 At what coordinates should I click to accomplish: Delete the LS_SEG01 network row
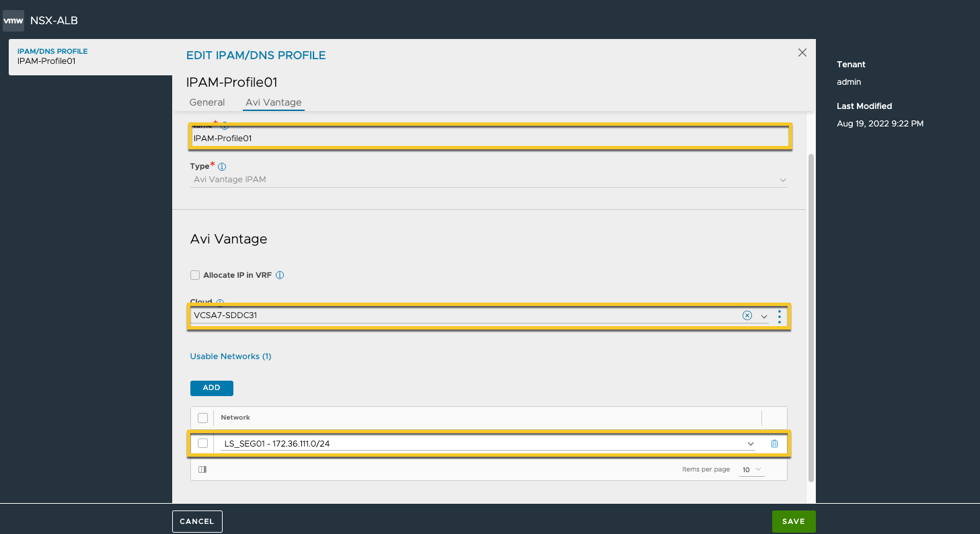click(x=774, y=443)
